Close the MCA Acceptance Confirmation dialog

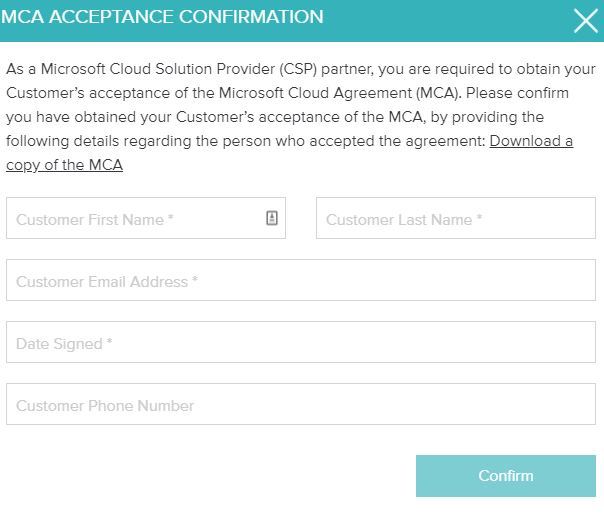(585, 20)
